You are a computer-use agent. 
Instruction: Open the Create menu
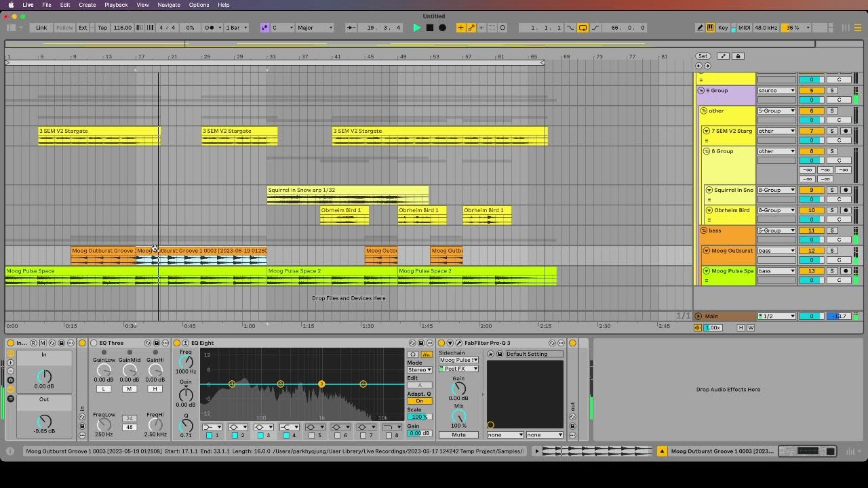(87, 5)
